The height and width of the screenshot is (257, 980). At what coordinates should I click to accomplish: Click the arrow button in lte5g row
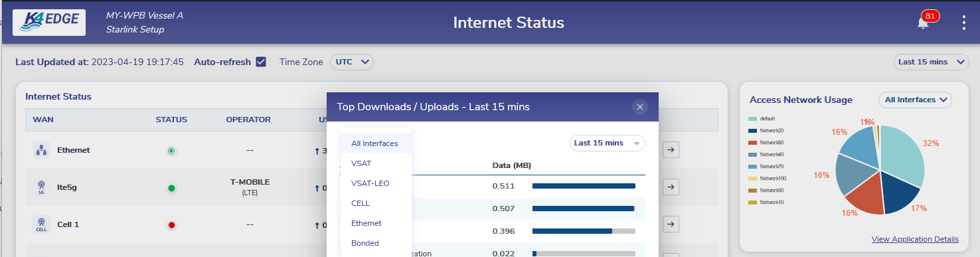[x=671, y=187]
